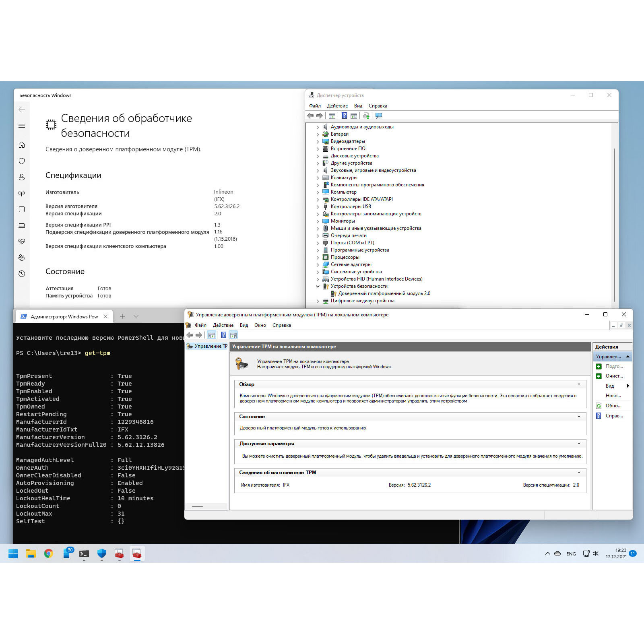The height and width of the screenshot is (644, 644).
Task: Click ENG language indicator in system tray
Action: coord(571,554)
